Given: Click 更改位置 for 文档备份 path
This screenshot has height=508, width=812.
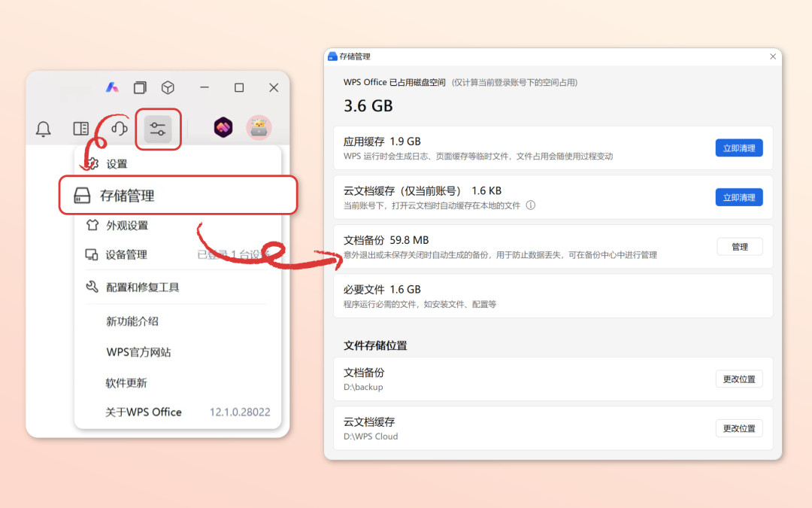Looking at the screenshot, I should [x=739, y=379].
